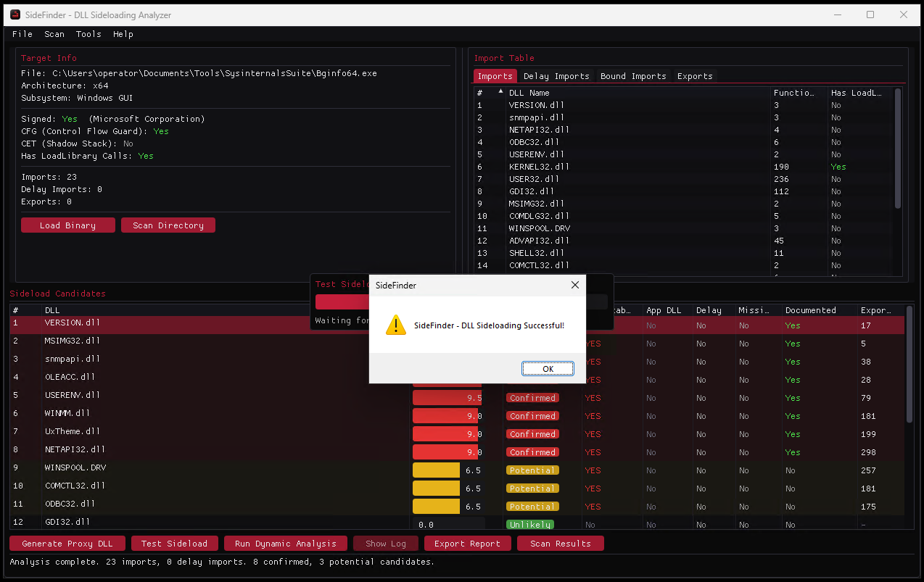Select ODBC32.dll candidate row
The image size is (924, 582).
(457, 506)
